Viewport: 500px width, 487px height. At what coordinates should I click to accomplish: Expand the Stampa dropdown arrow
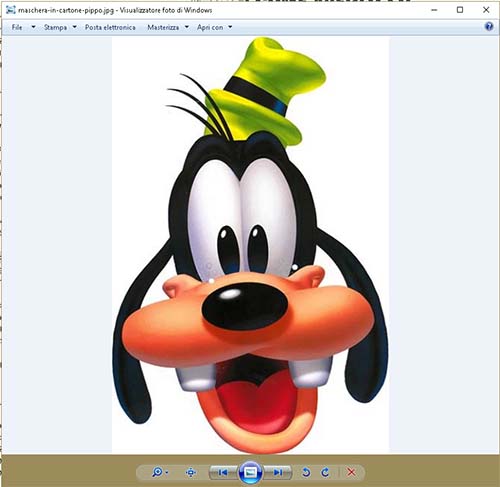tap(75, 27)
